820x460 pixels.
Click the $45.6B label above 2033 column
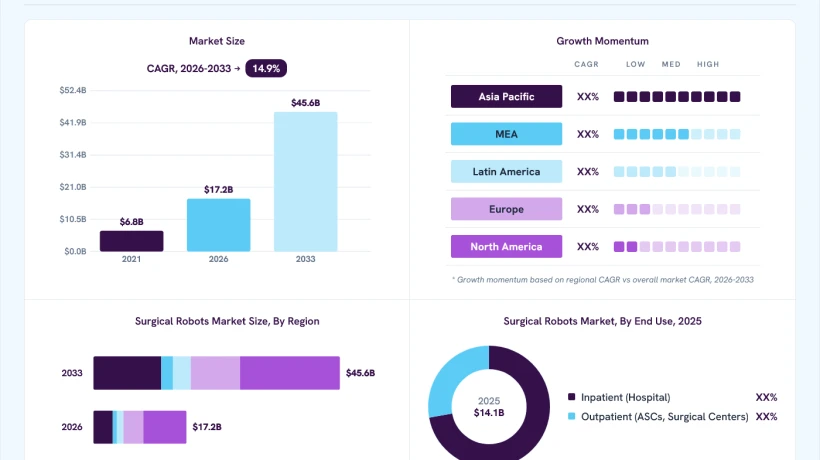click(305, 103)
